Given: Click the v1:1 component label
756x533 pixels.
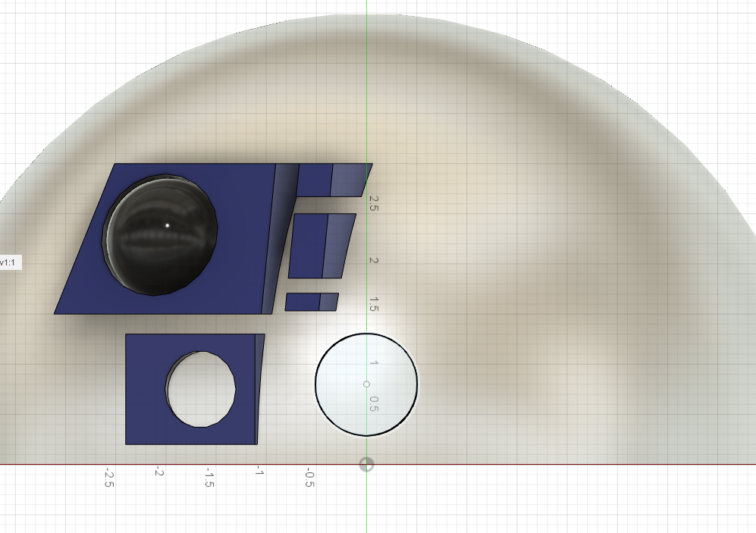Looking at the screenshot, I should click(10, 262).
